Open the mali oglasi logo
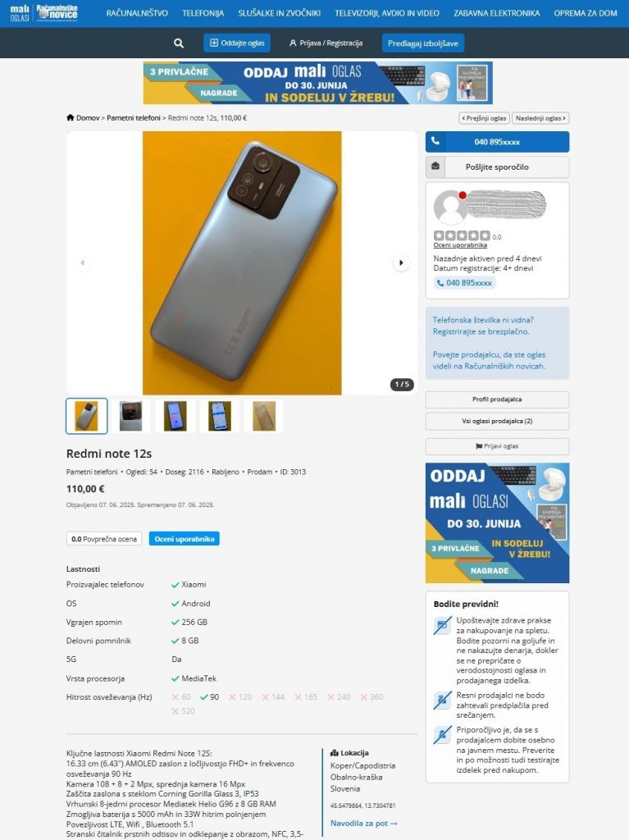The height and width of the screenshot is (840, 629). (x=20, y=13)
